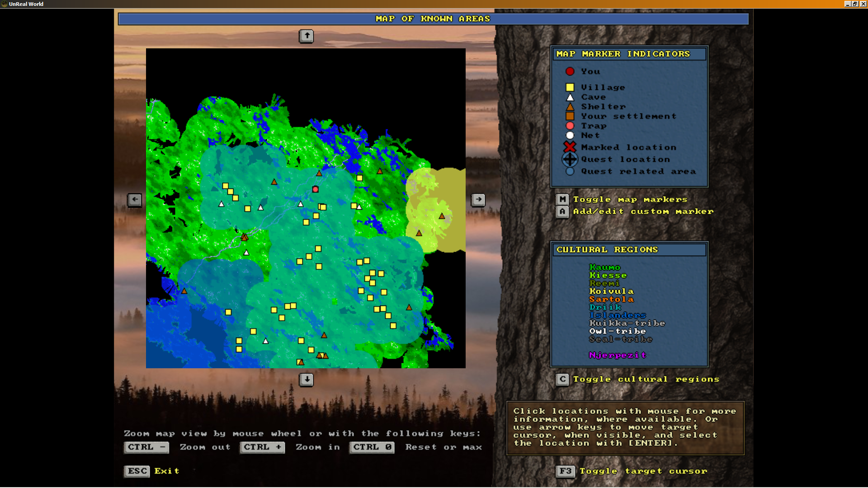Image resolution: width=868 pixels, height=488 pixels.
Task: Click the ESC Exit button
Action: [137, 471]
